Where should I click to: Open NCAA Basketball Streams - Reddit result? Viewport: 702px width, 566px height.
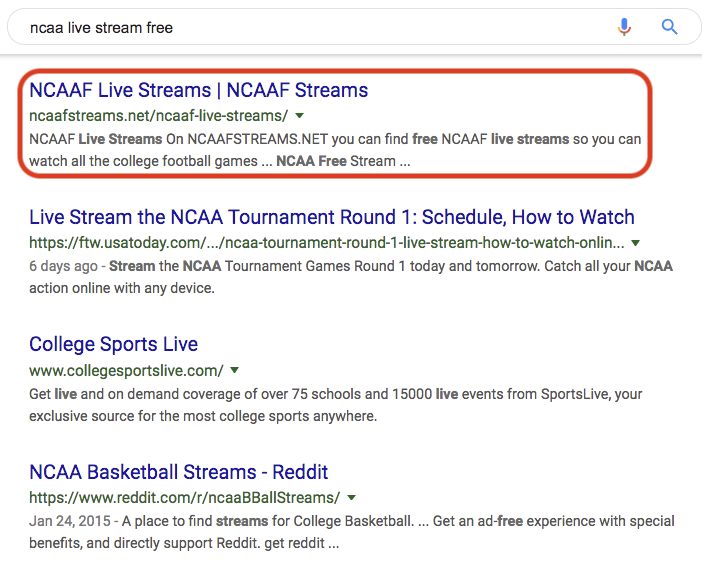178,472
